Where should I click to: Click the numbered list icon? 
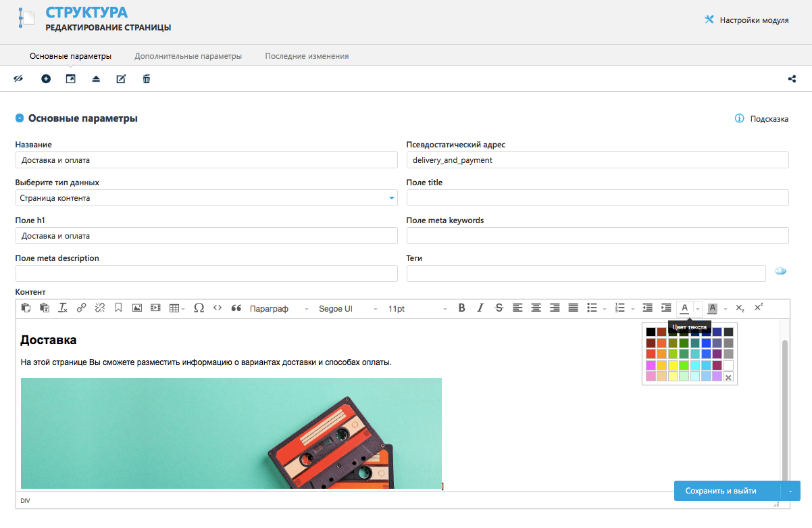pos(619,308)
